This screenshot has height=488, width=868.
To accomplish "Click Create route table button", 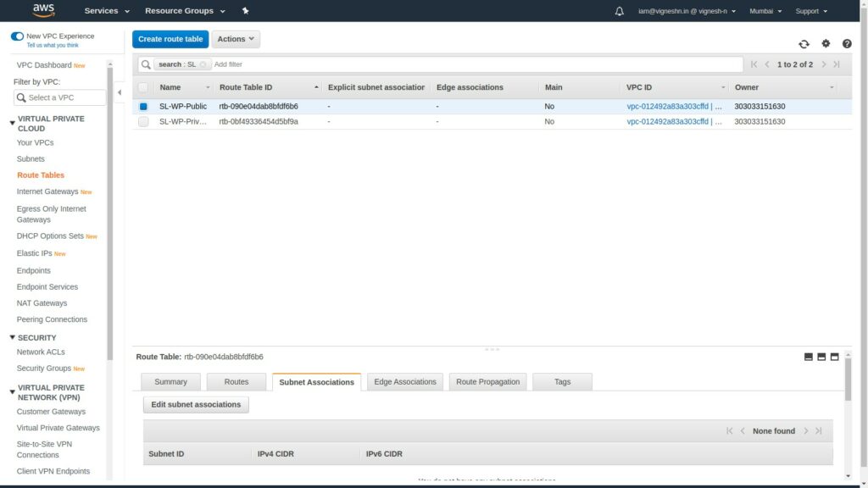I will pos(170,39).
